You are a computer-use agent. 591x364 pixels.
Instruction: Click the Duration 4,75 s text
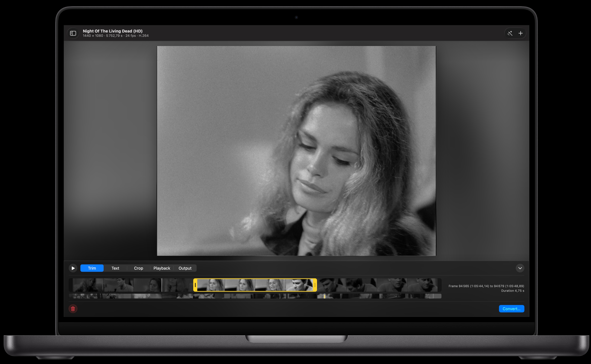tap(513, 291)
